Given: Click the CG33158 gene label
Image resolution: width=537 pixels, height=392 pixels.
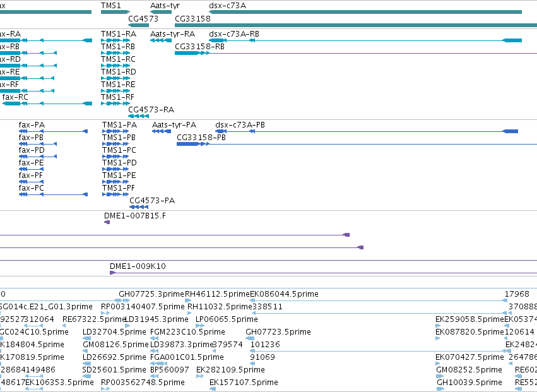Looking at the screenshot, I should coord(192,19).
